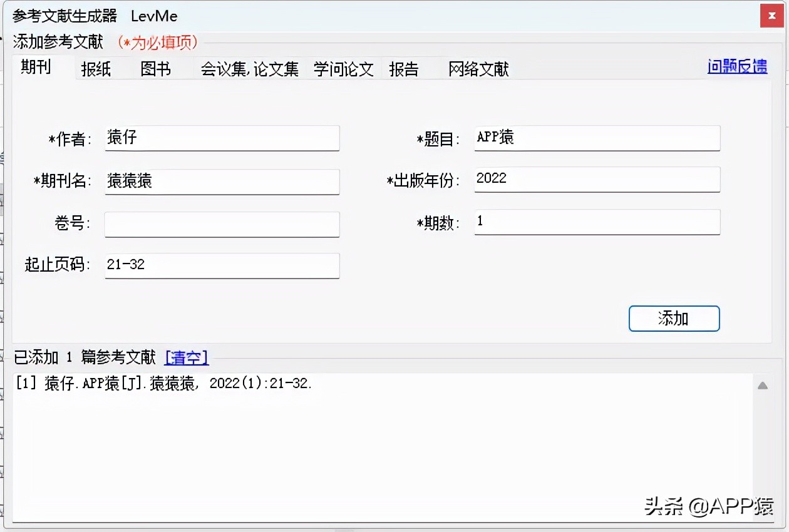The image size is (789, 532).
Task: Click the empty 卷号 volume field
Action: [222, 222]
